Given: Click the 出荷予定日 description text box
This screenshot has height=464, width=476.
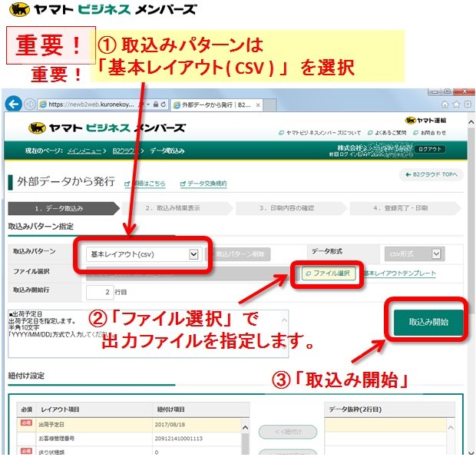Looking at the screenshot, I should (148, 333).
